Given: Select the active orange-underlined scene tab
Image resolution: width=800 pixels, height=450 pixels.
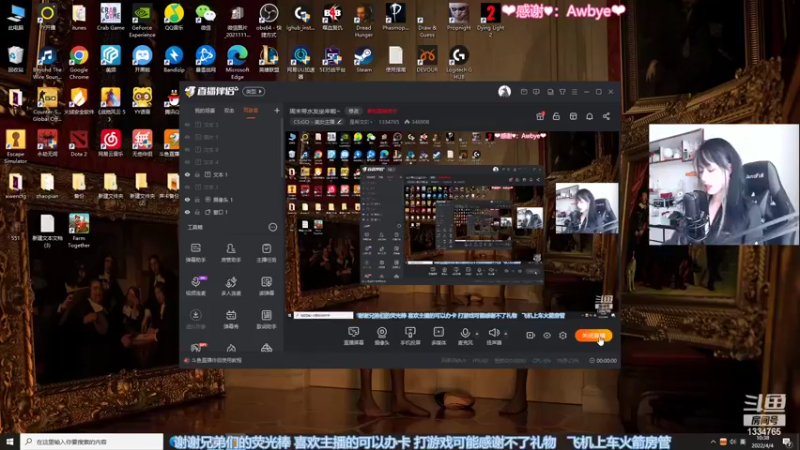Looking at the screenshot, I should tap(251, 111).
